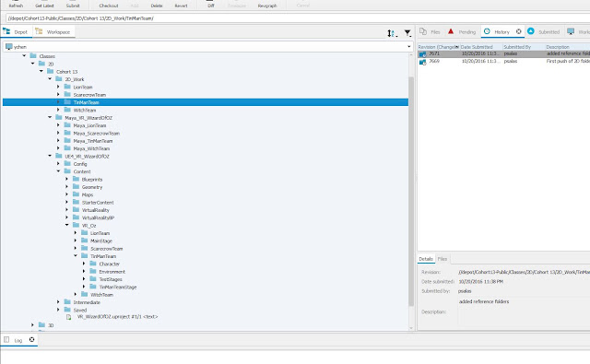Expand the Config folder node

point(58,164)
